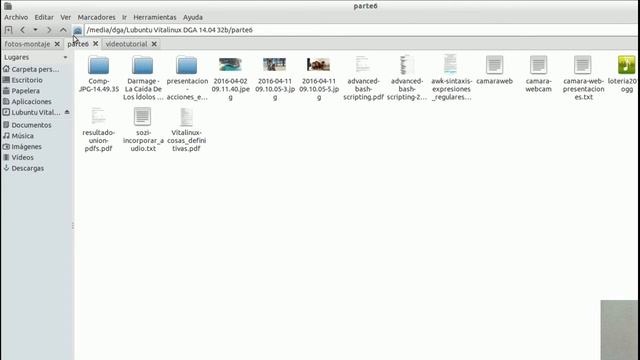640x360 pixels.
Task: Open Descargas in the sidebar
Action: click(23, 168)
